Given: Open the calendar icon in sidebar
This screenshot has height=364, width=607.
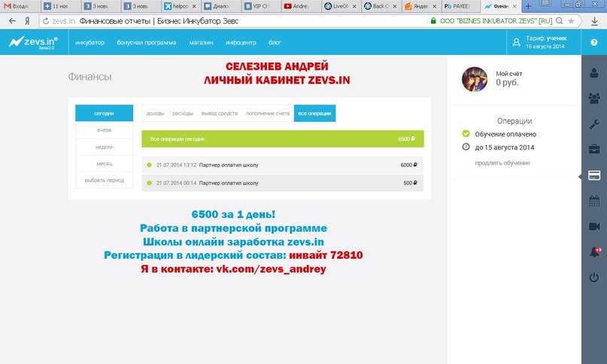Looking at the screenshot, I should coord(594,201).
